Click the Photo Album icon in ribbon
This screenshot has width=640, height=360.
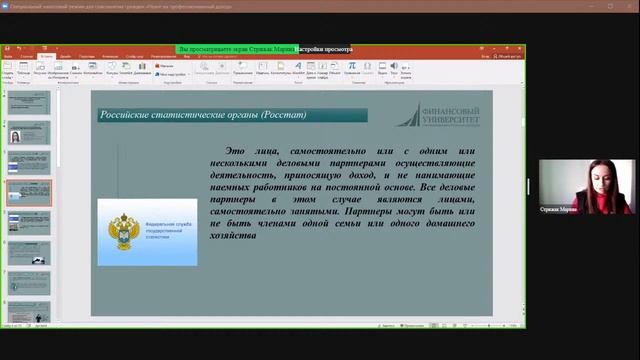(93, 69)
